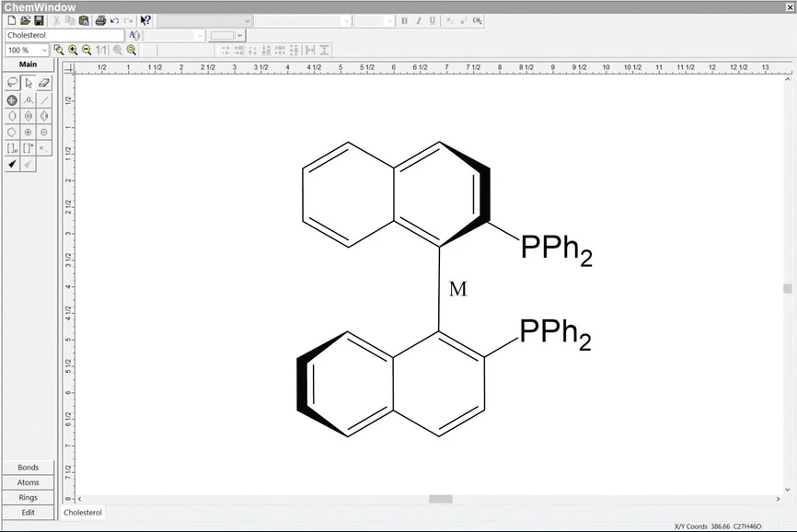Image resolution: width=797 pixels, height=532 pixels.
Task: Zoom in using the magnifier plus icon
Action: (73, 50)
